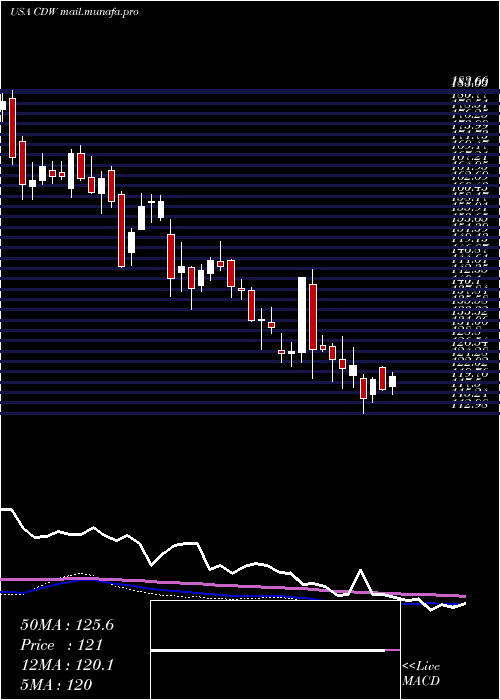This screenshot has width=500, height=700.
Task: Click the 'Price : 121' value
Action: (x=62, y=645)
